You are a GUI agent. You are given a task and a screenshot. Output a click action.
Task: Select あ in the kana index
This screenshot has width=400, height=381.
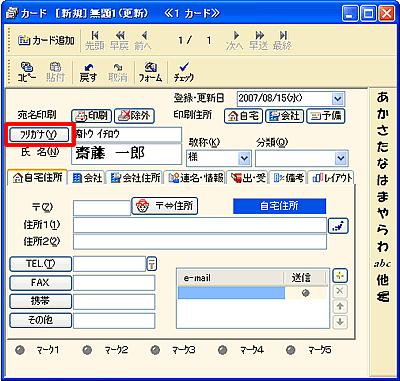coord(382,98)
